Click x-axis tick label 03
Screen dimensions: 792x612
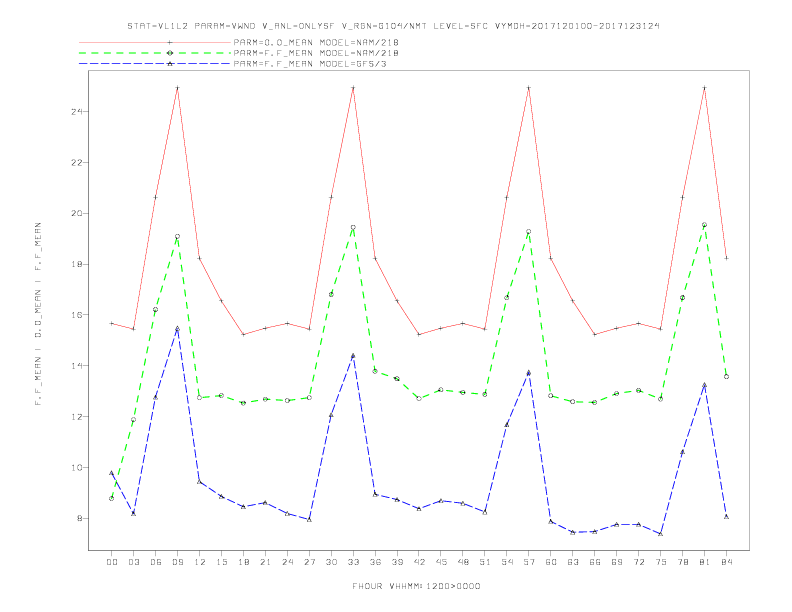133,562
